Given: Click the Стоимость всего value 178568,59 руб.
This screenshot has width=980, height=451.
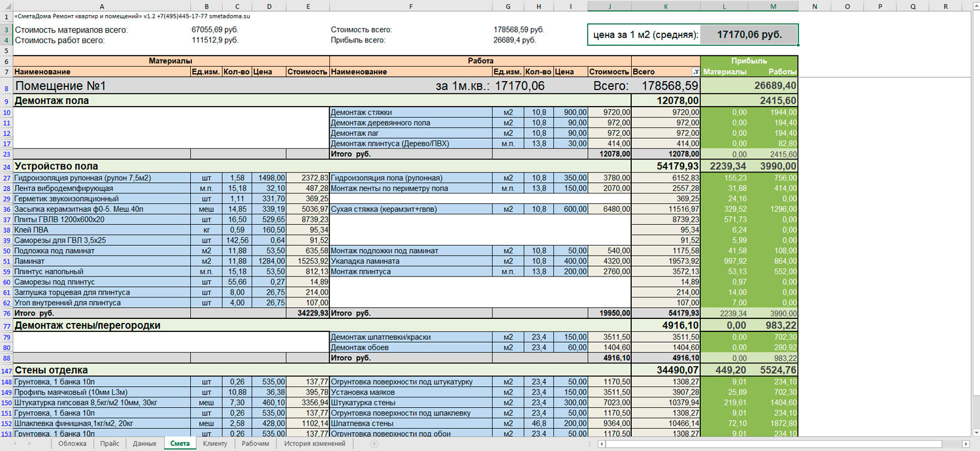Looking at the screenshot, I should (x=519, y=30).
